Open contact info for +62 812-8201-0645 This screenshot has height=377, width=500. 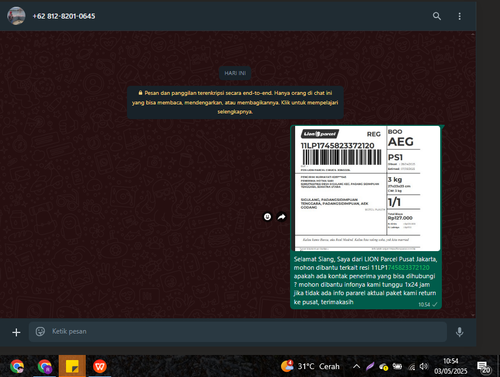click(64, 16)
